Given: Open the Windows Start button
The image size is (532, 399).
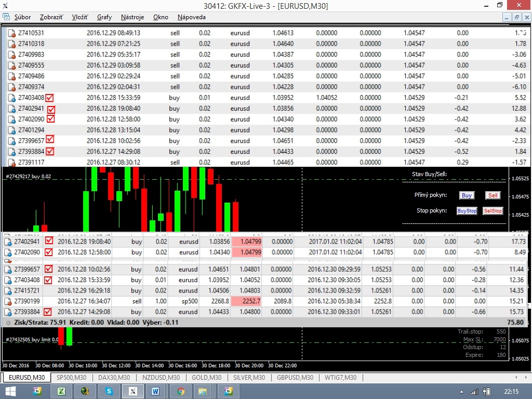Looking at the screenshot, I should [x=10, y=392].
